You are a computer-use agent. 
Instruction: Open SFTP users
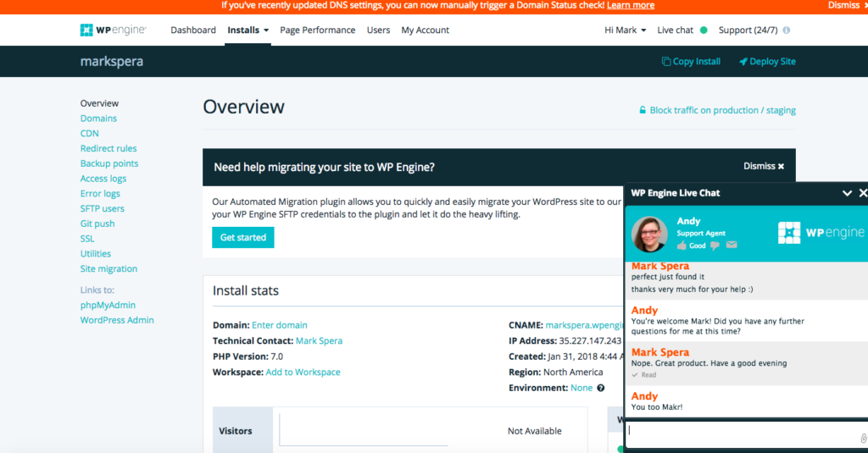click(x=103, y=208)
